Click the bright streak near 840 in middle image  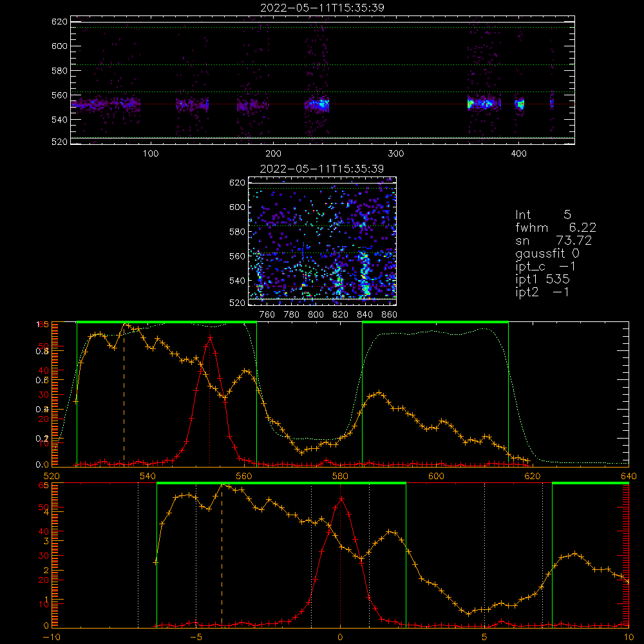coord(365,274)
